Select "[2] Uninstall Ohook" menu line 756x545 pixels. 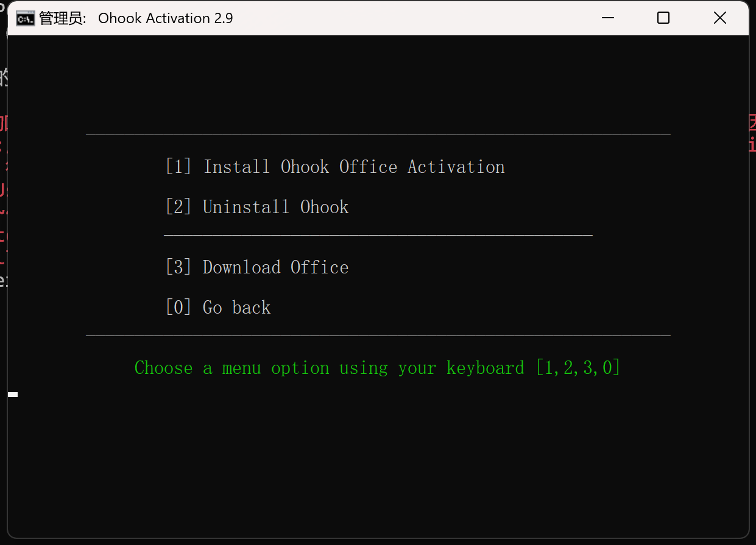click(257, 207)
